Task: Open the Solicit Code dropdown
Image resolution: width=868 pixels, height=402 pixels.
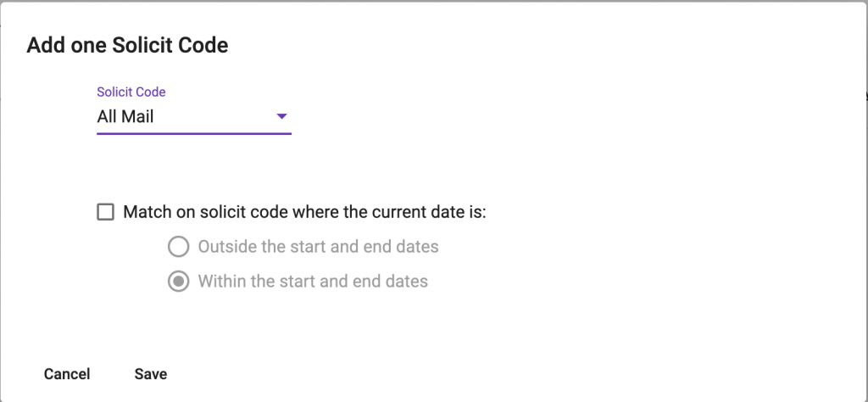Action: (x=194, y=117)
